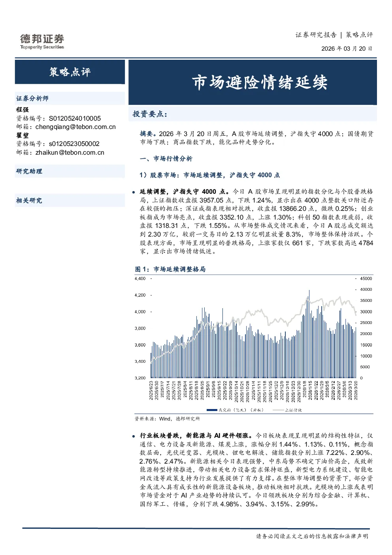The width and height of the screenshot is (392, 555).
Task: Click the tallest blue volume bar in the chart
Action: click(x=309, y=334)
